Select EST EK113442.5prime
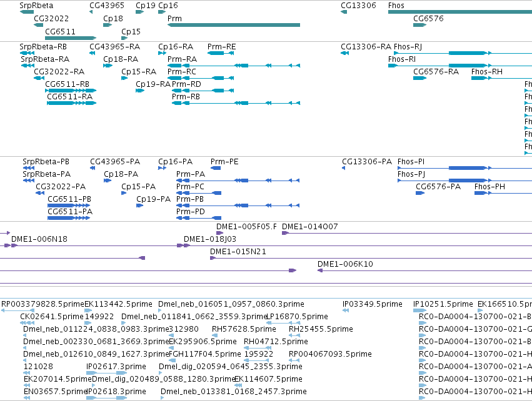 (118, 304)
